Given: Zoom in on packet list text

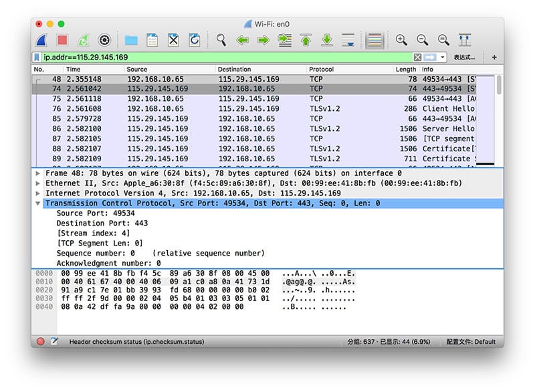Looking at the screenshot, I should pyautogui.click(x=401, y=40).
